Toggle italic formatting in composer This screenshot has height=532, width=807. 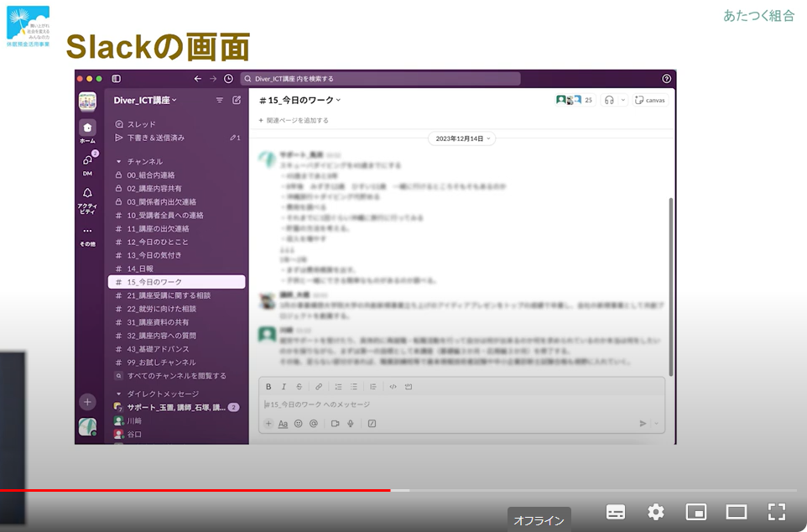pos(284,387)
